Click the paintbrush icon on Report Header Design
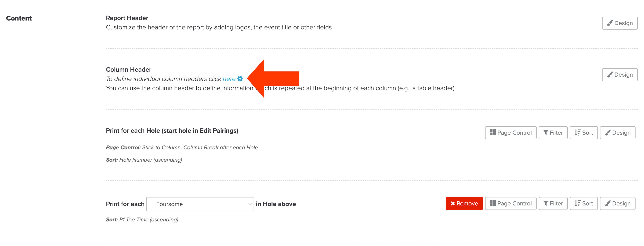The image size is (644, 246). (609, 23)
